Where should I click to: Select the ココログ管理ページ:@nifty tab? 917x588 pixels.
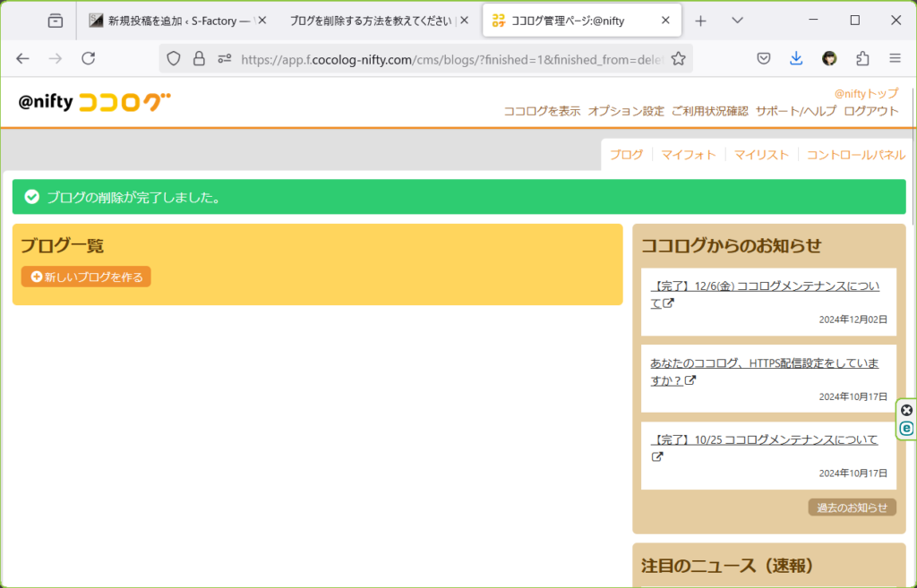coord(582,21)
